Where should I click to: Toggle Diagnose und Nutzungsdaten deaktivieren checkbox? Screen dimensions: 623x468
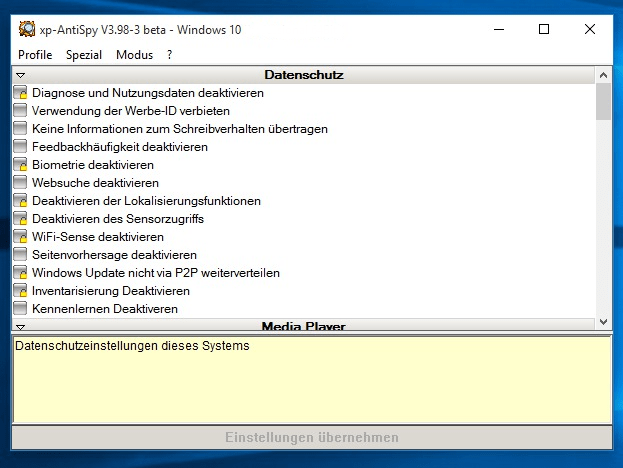(x=20, y=92)
